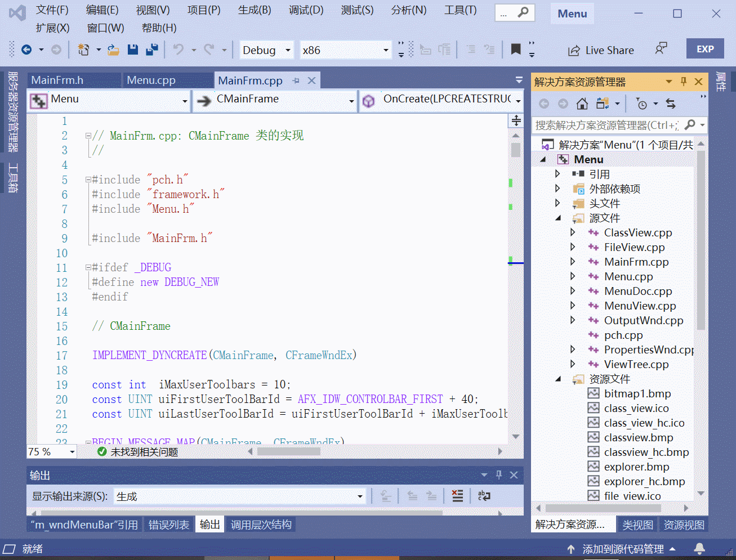736x560 pixels.
Task: Open the 错误列表 tab
Action: tap(169, 525)
